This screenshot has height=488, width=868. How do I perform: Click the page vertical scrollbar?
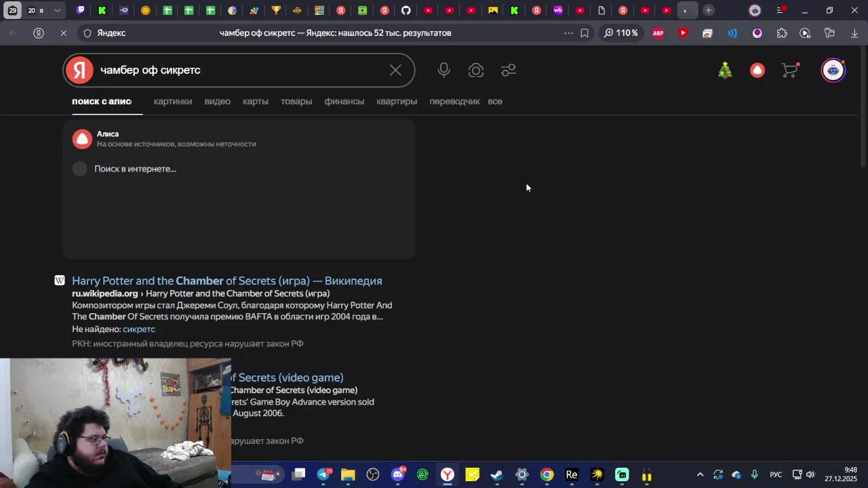click(x=863, y=108)
